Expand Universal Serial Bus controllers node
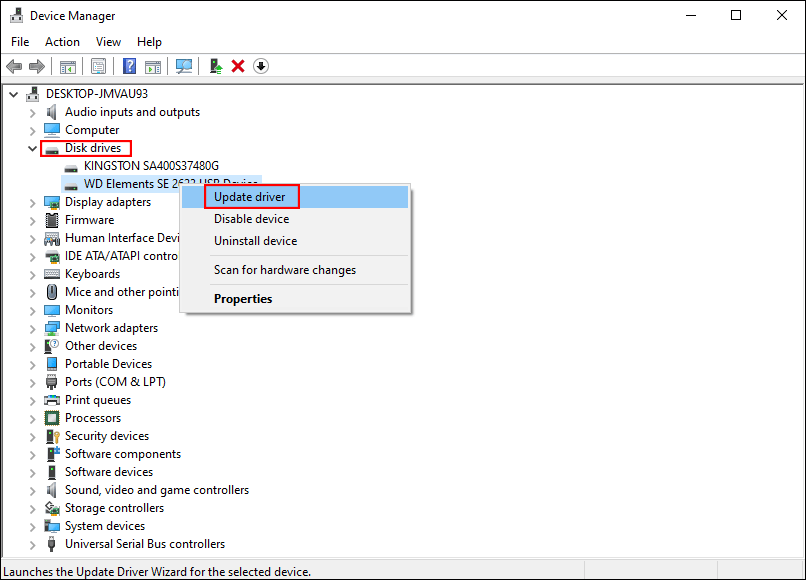 click(33, 544)
